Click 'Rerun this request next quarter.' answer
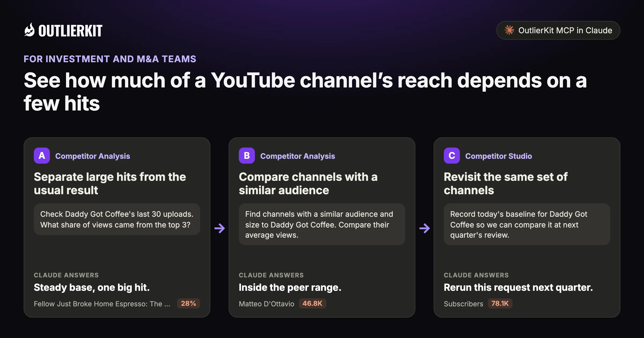Image resolution: width=644 pixels, height=338 pixels. click(518, 287)
